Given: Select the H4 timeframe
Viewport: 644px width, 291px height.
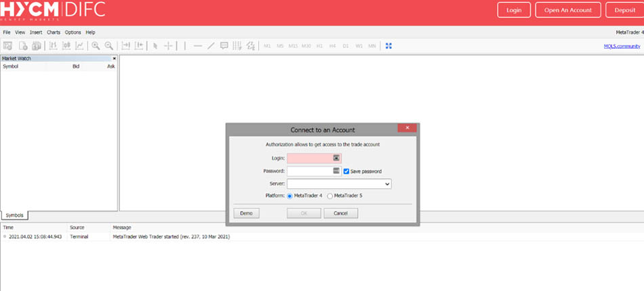Looking at the screenshot, I should [332, 46].
